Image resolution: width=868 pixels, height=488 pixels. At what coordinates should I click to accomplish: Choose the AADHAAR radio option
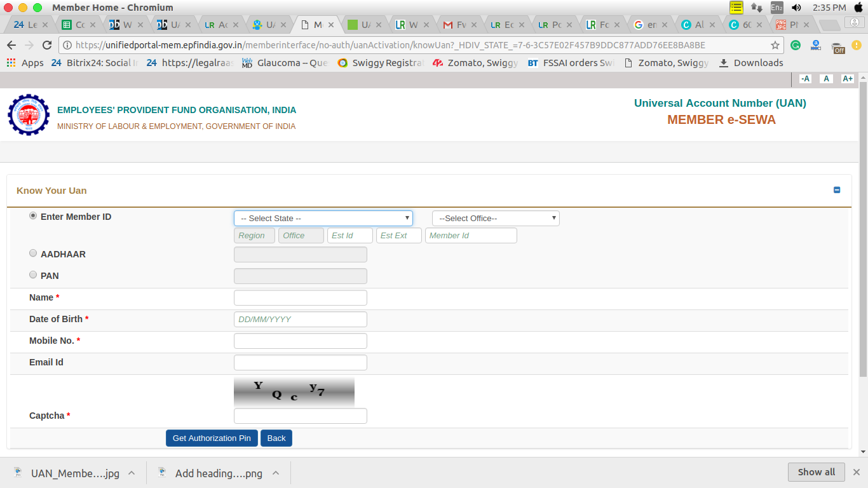pyautogui.click(x=33, y=254)
